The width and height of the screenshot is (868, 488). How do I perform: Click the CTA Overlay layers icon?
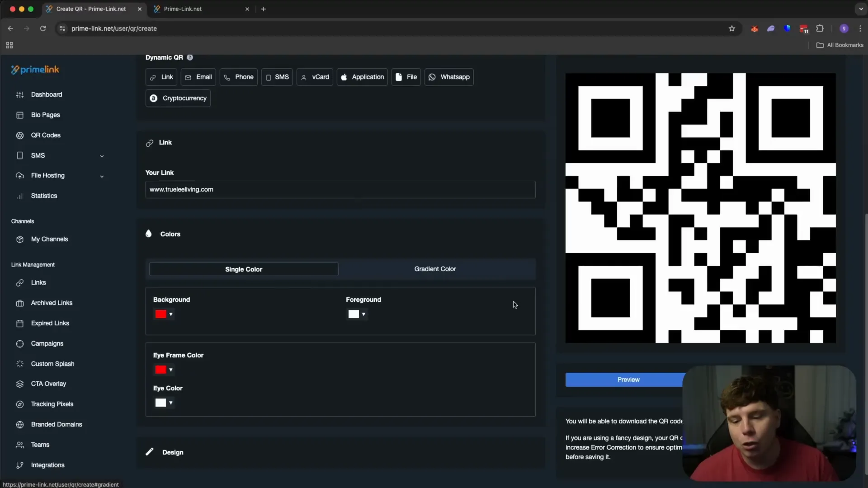[x=20, y=384]
